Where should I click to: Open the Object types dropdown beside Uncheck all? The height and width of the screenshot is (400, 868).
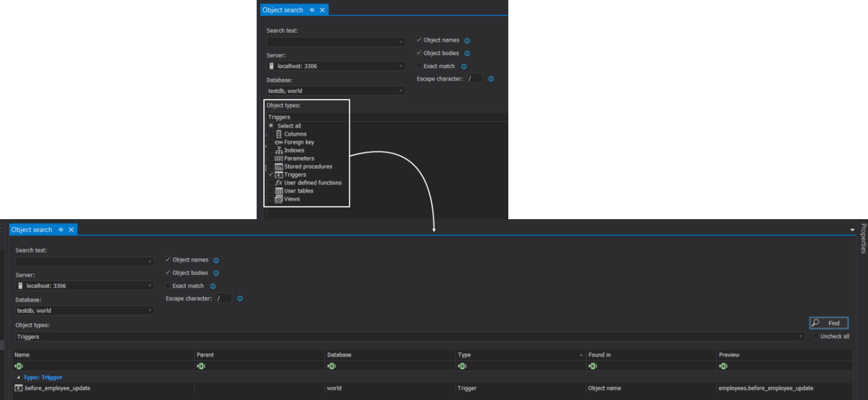(x=801, y=336)
